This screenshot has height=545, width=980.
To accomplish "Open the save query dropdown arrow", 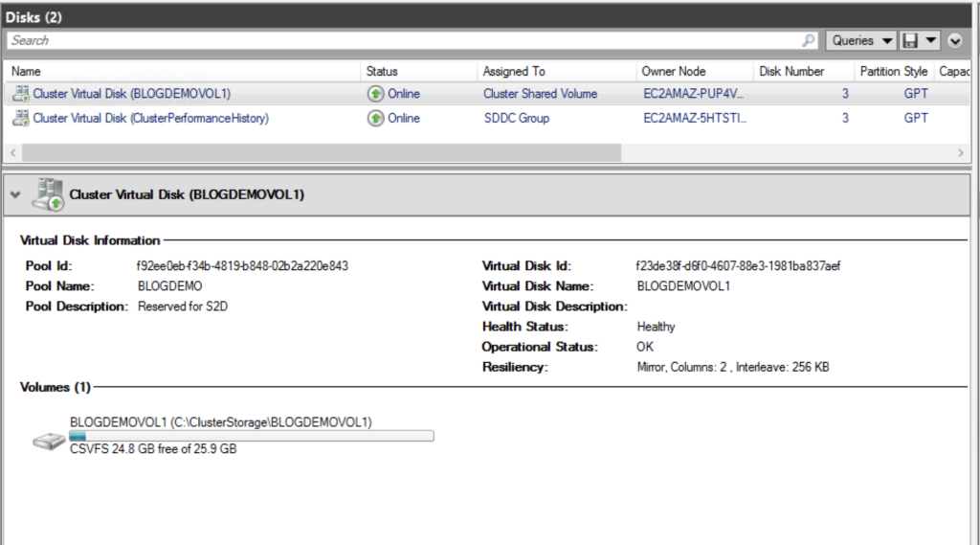I will [931, 40].
